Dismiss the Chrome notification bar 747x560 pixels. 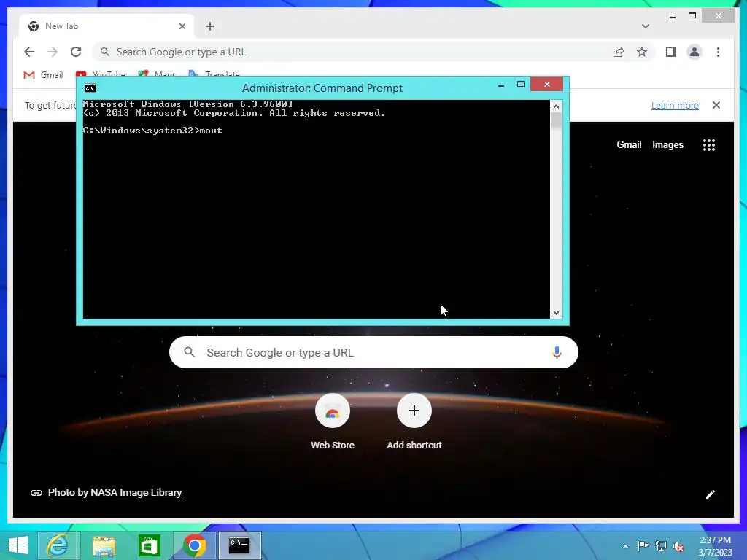tap(716, 105)
